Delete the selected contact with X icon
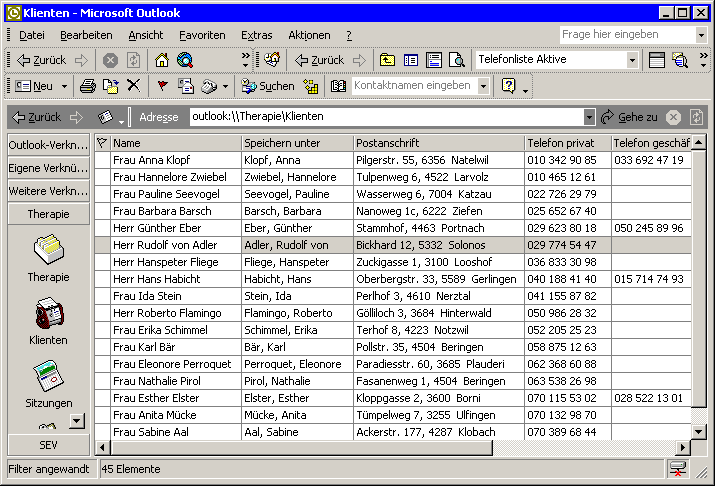 133,85
